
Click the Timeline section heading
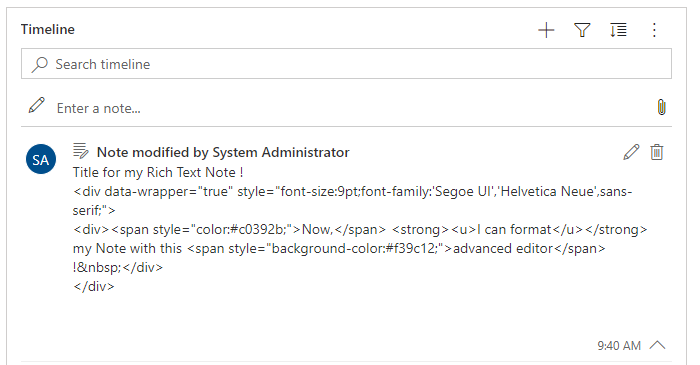pos(48,29)
